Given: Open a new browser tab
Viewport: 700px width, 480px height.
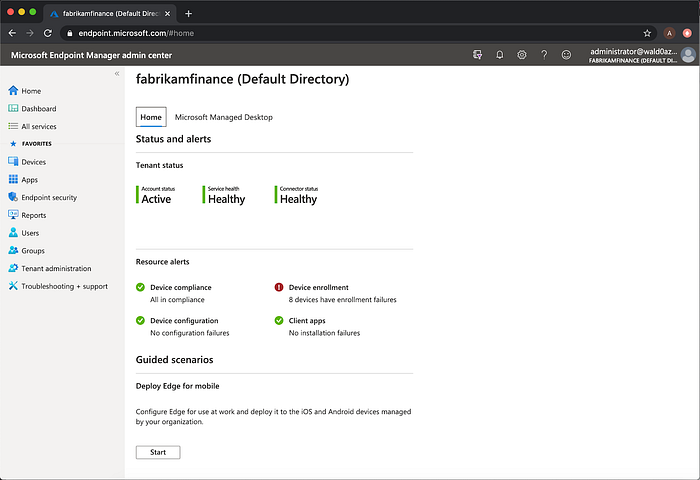Looking at the screenshot, I should click(188, 13).
